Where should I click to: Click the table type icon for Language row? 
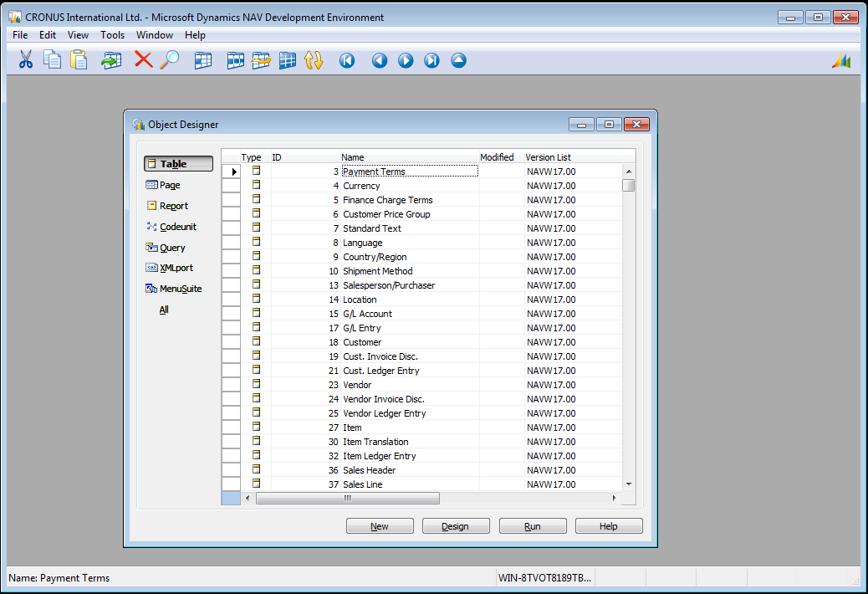[x=257, y=242]
